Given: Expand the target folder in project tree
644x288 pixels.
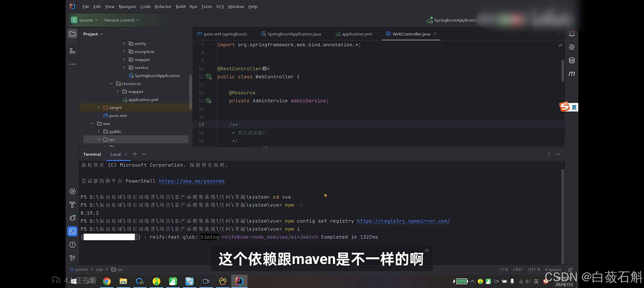Looking at the screenshot, I should (x=99, y=107).
